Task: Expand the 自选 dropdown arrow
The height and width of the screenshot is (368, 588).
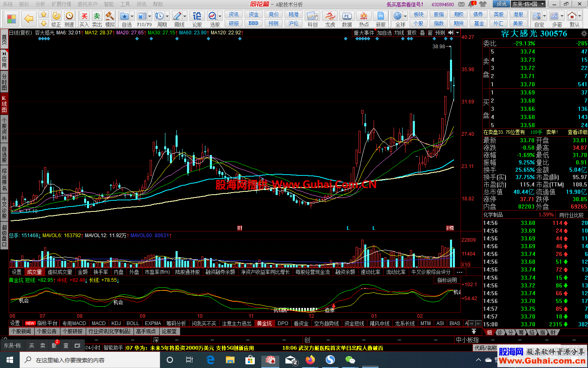Action: click(132, 16)
